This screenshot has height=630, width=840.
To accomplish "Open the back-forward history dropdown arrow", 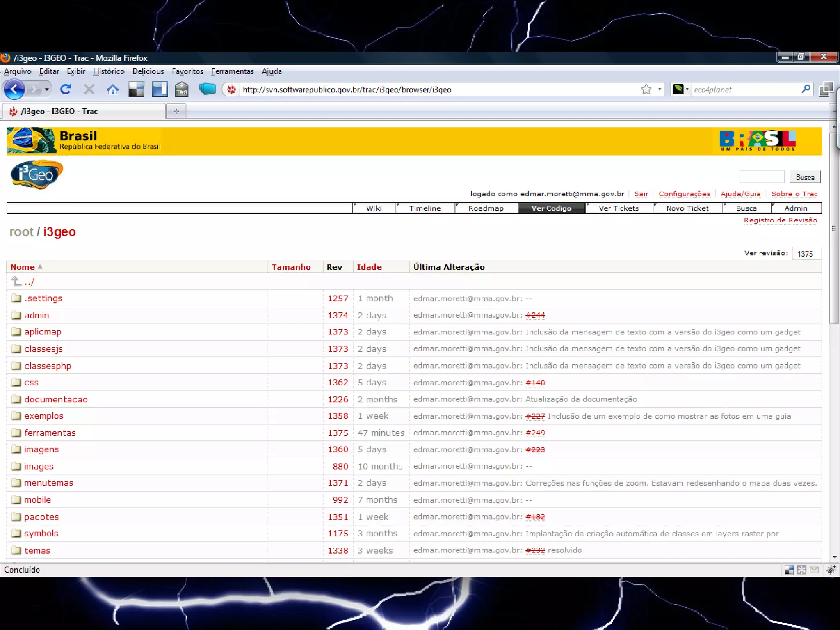I will (x=47, y=89).
